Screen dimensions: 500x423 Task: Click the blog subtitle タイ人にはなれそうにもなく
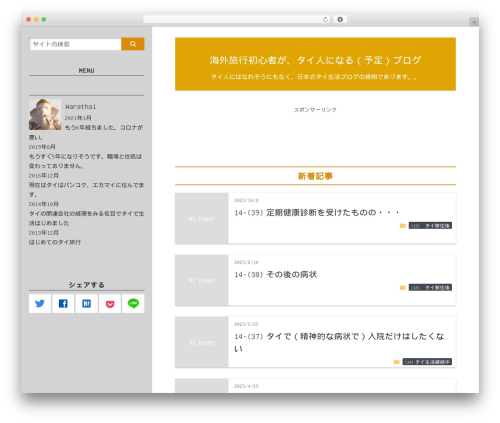tap(314, 77)
